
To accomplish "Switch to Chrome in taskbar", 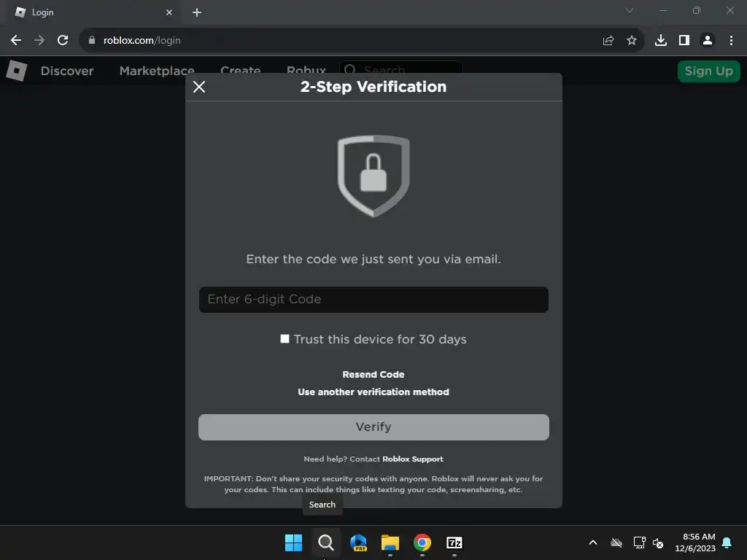I will click(x=422, y=542).
